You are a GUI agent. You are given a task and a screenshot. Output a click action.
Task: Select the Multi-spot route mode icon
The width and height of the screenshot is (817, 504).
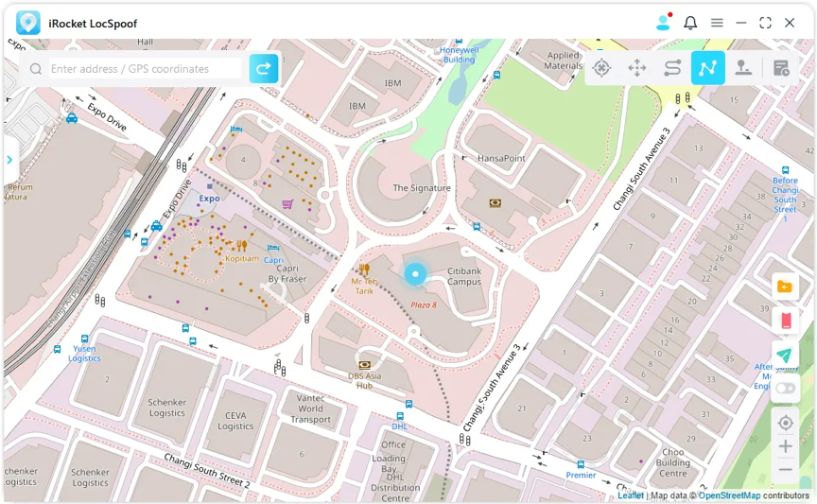point(708,68)
